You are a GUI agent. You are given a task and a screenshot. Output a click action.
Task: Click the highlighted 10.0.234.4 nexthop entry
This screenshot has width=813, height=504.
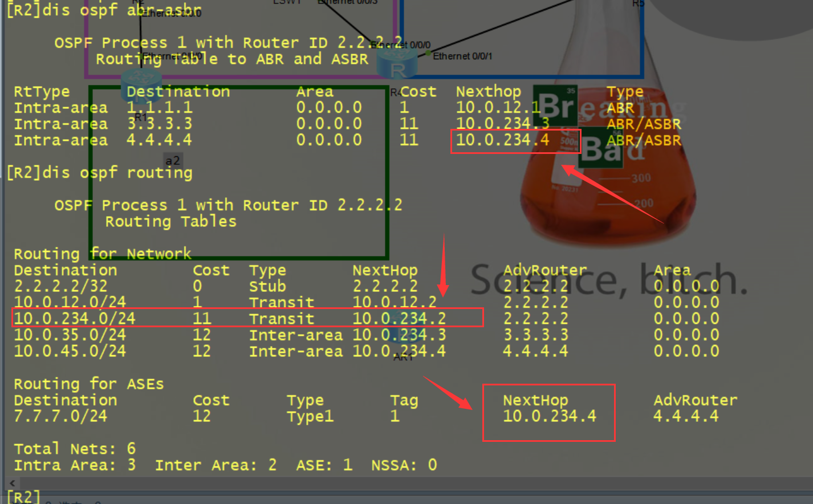tap(515, 140)
